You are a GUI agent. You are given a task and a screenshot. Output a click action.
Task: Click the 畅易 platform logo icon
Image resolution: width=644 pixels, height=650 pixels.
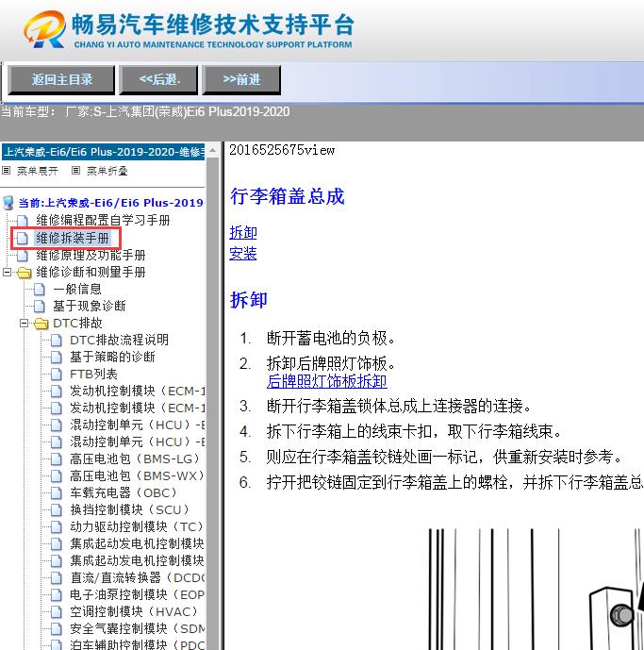[x=44, y=29]
